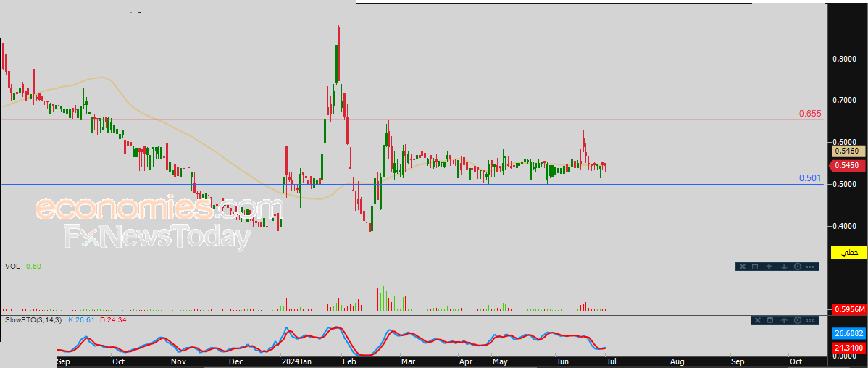Viewport: 868px width, 368px height.
Task: Click the SlowSTO(3,14,3) indicator title
Action: point(34,320)
